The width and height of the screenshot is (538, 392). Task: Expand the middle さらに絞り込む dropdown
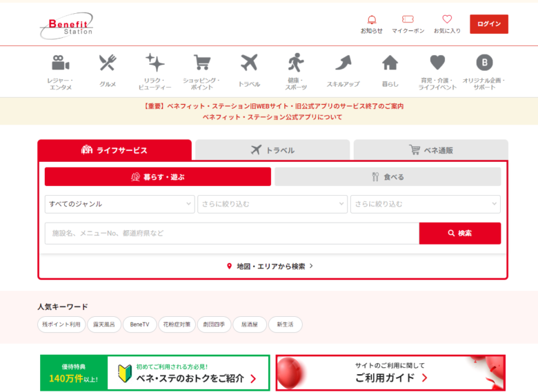click(x=272, y=204)
